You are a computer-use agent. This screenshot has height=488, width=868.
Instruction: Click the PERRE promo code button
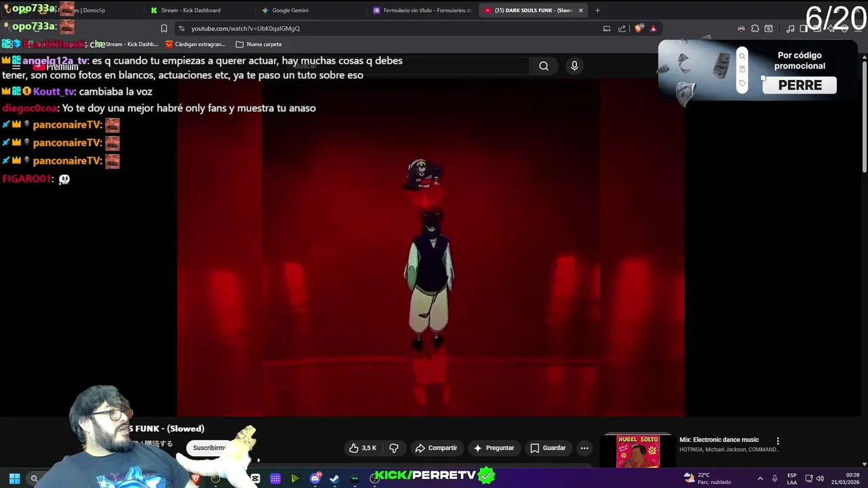[x=800, y=85]
